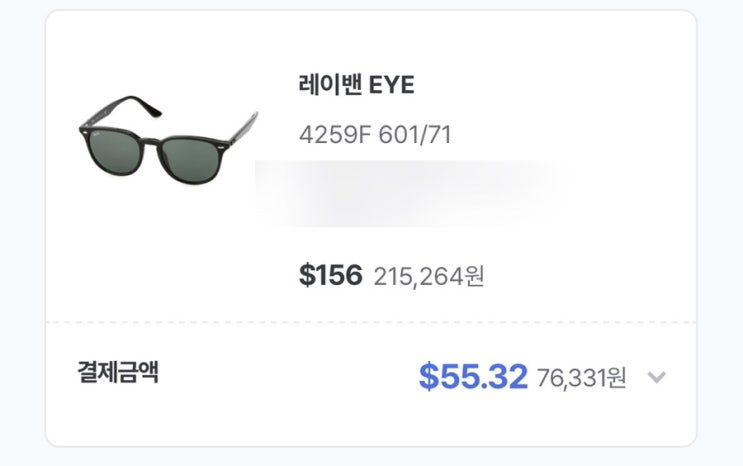Click the dashed divider above the payment row

click(370, 322)
